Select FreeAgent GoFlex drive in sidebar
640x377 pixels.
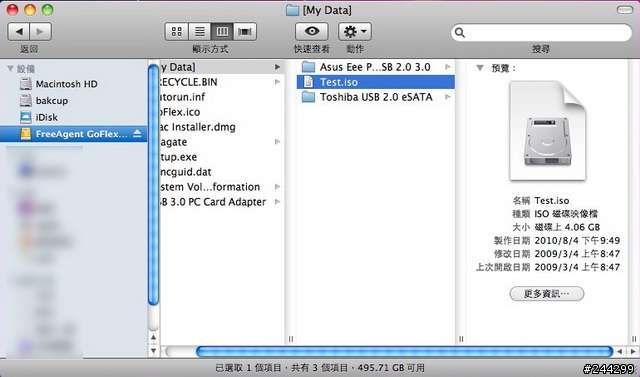pyautogui.click(x=73, y=134)
